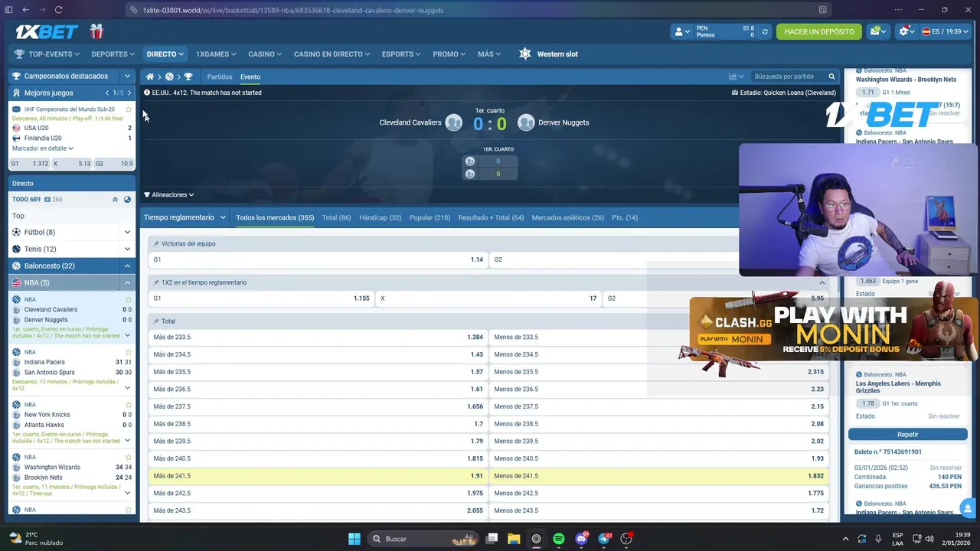The width and height of the screenshot is (980, 551).
Task: Expand the Campeonatos destacados panel
Action: pos(127,76)
